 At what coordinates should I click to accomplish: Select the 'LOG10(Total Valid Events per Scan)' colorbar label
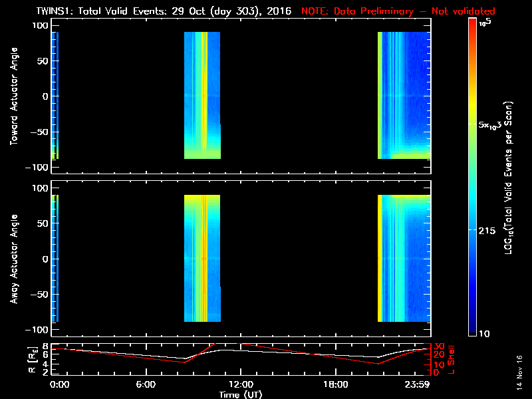coord(508,178)
